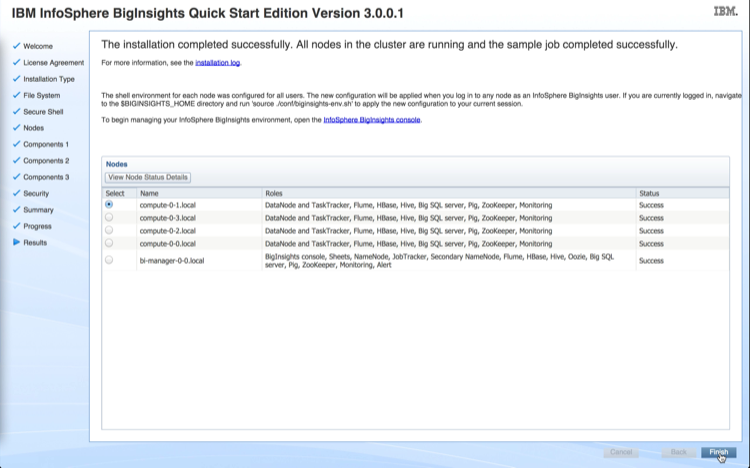Select the bi-manager-0-0.local radio button
The image size is (750, 468).
[109, 260]
